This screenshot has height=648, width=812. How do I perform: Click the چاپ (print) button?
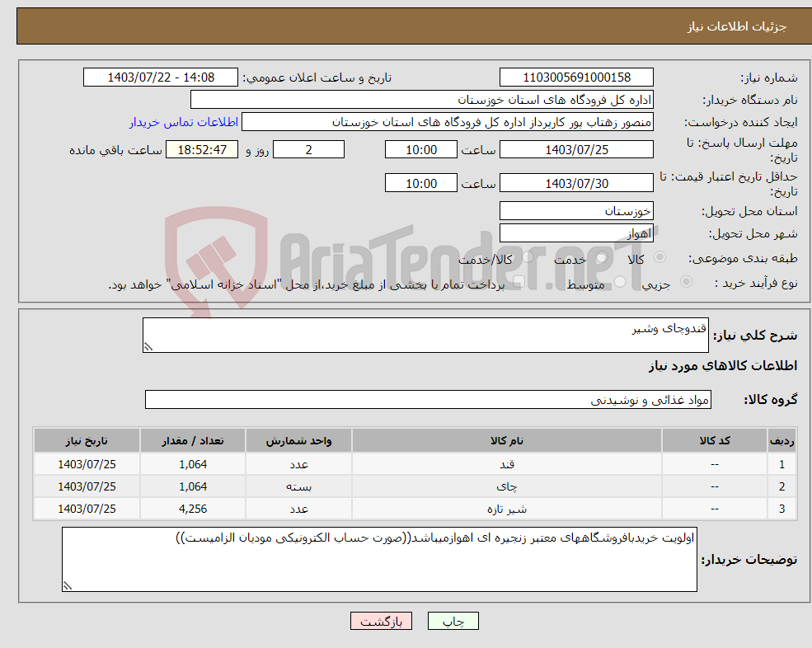click(453, 621)
